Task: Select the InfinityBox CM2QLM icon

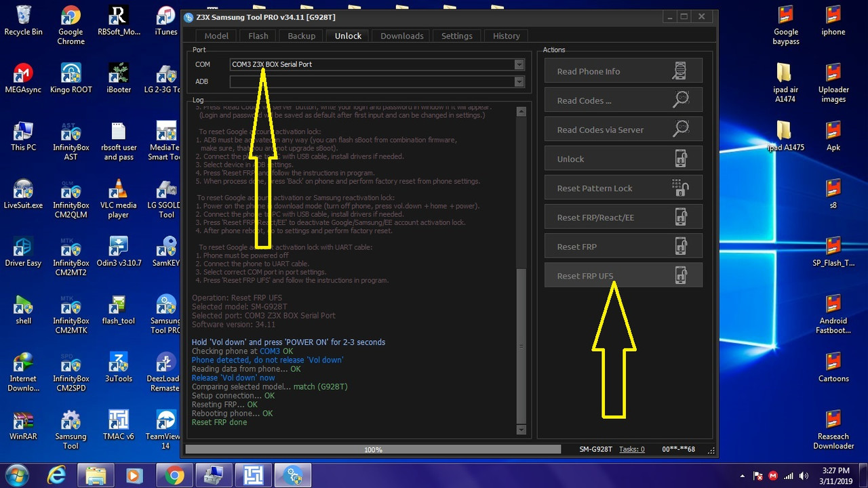Action: (71, 199)
